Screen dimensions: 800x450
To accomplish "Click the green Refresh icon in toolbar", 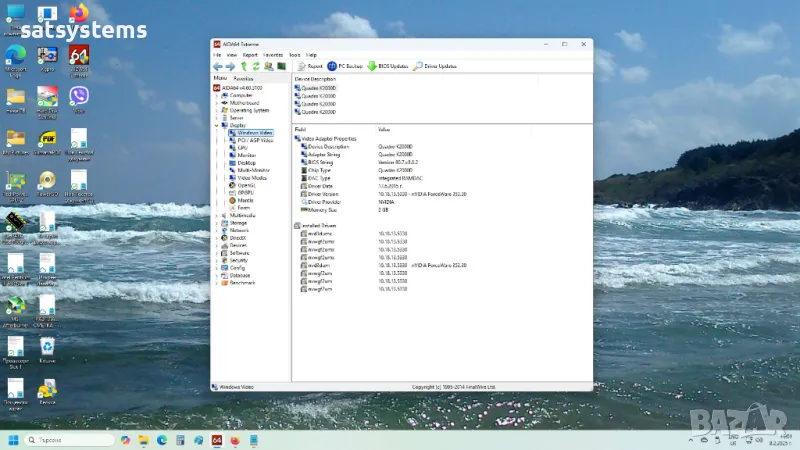I will [x=255, y=66].
